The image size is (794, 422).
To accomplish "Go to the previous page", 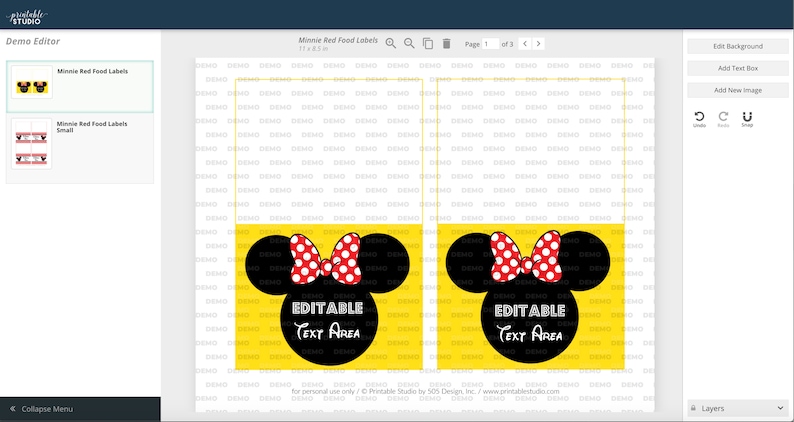I will tap(525, 44).
